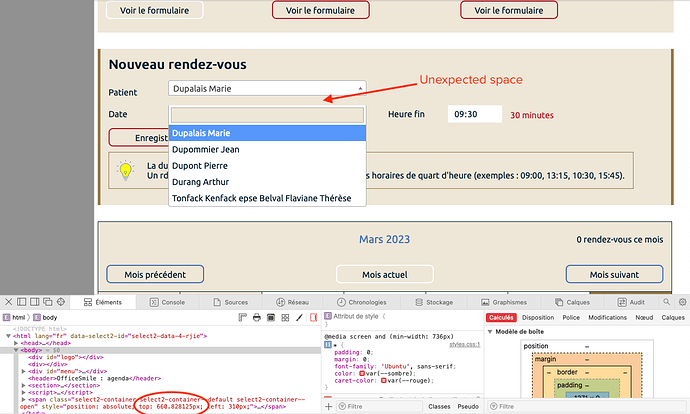Select the Nœud sidebar tab
Viewport: 690px width, 414px height.
[644, 318]
